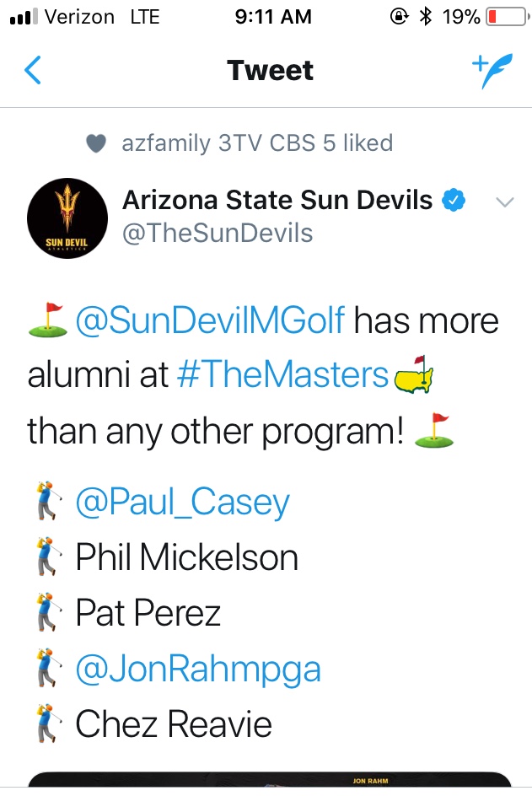The width and height of the screenshot is (532, 796).
Task: Open the @JonRahmpga mention link
Action: coord(198,670)
